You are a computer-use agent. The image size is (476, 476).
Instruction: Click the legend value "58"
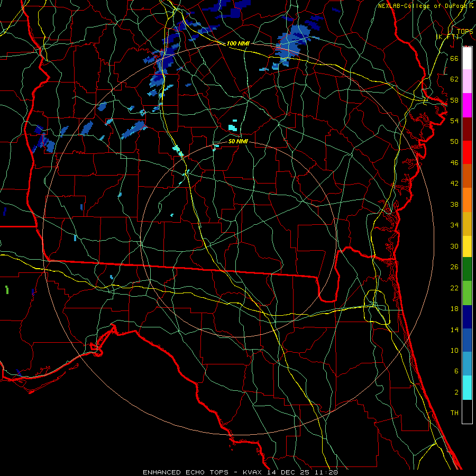coord(454,100)
